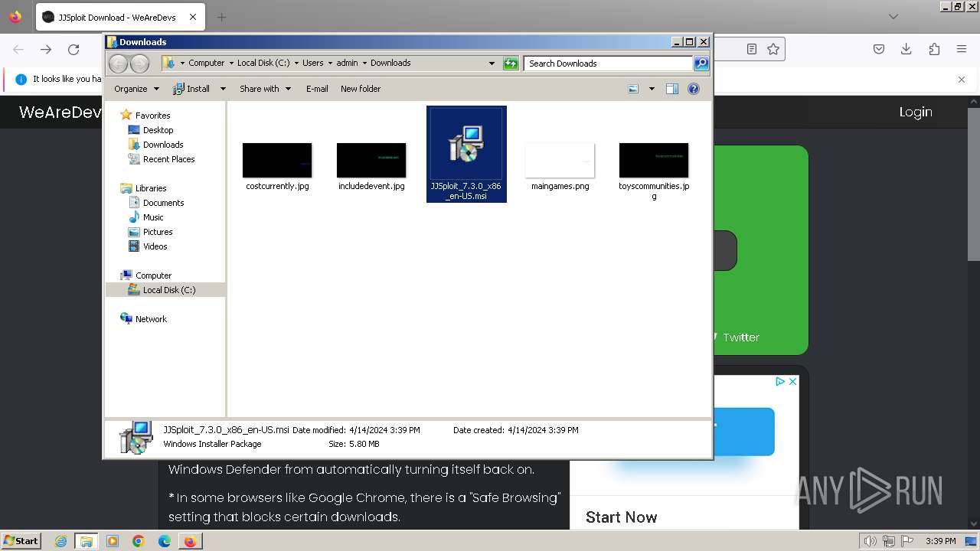Image resolution: width=980 pixels, height=551 pixels.
Task: Close the advertisement with X icon
Action: (x=793, y=381)
